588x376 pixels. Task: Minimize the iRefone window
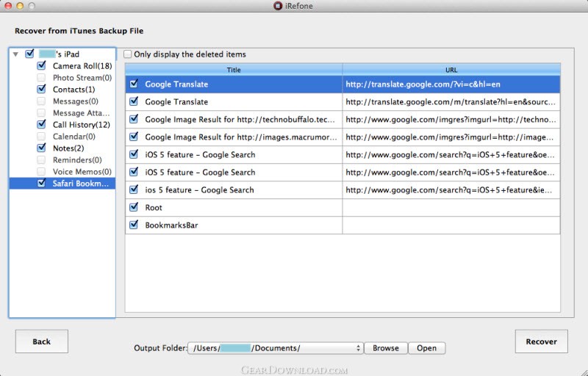[x=20, y=6]
